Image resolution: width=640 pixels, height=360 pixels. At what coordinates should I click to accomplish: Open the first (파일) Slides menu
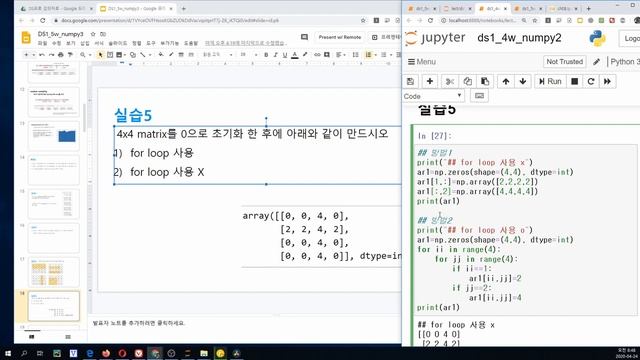point(42,43)
